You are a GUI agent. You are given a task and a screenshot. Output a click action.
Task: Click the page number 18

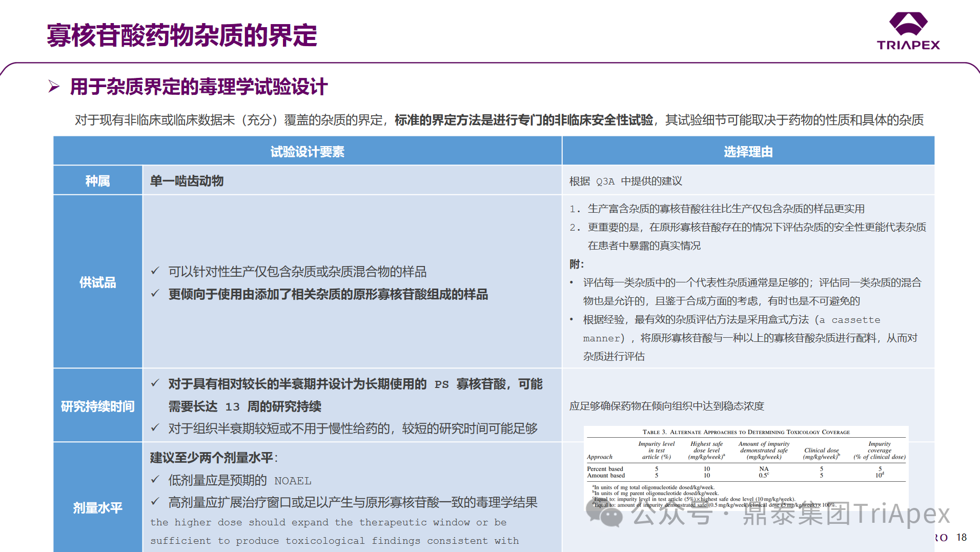point(962,537)
